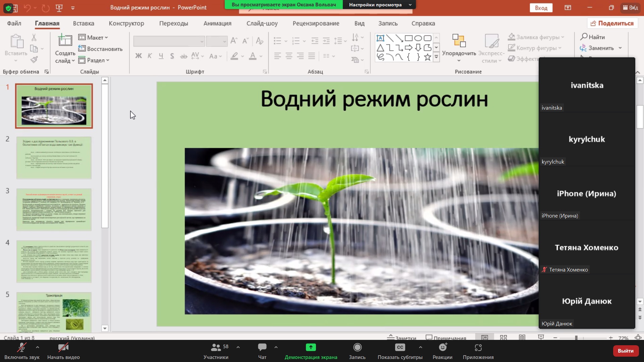Click the Share Screen green icon
This screenshot has height=362, width=644.
(x=311, y=348)
